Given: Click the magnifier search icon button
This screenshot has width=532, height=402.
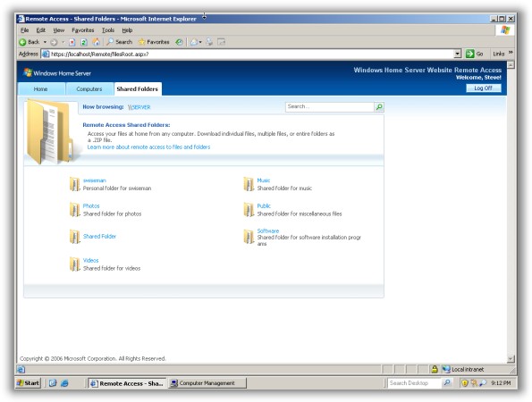Looking at the screenshot, I should tap(379, 107).
